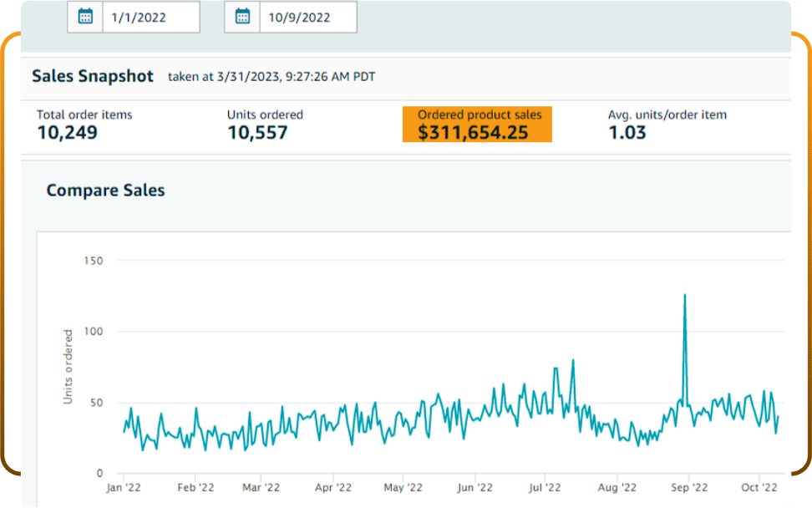Click the Jan '22 x-axis label
The width and height of the screenshot is (812, 508).
[124, 487]
